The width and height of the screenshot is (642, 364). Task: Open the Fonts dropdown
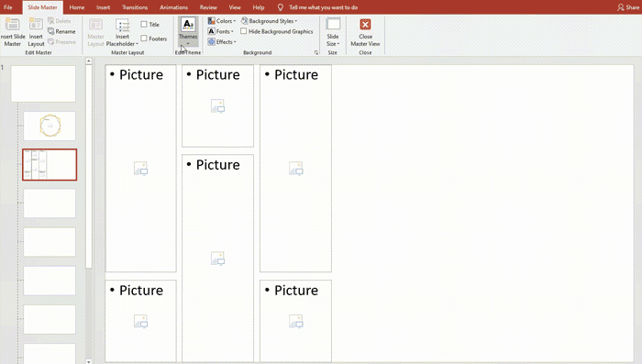pyautogui.click(x=221, y=31)
